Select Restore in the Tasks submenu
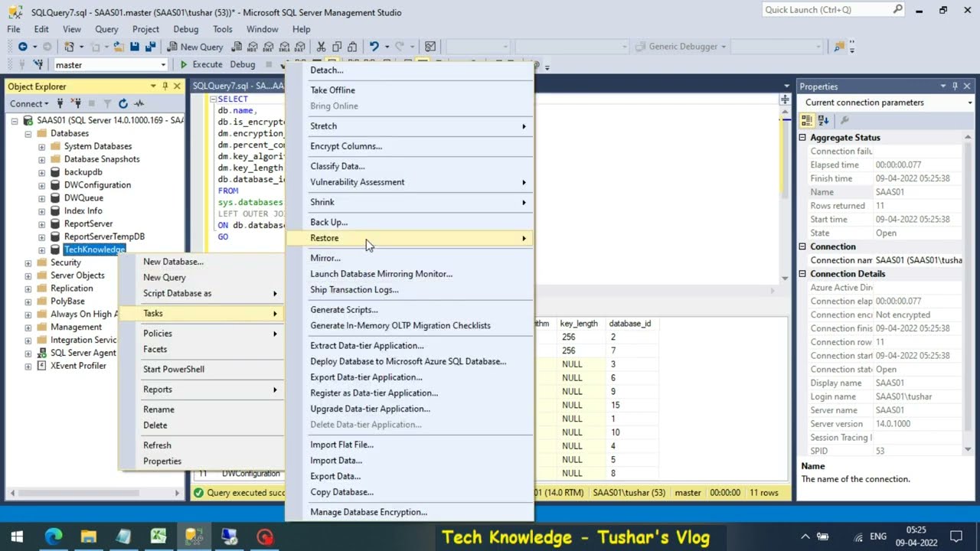This screenshot has width=980, height=551. [410, 238]
